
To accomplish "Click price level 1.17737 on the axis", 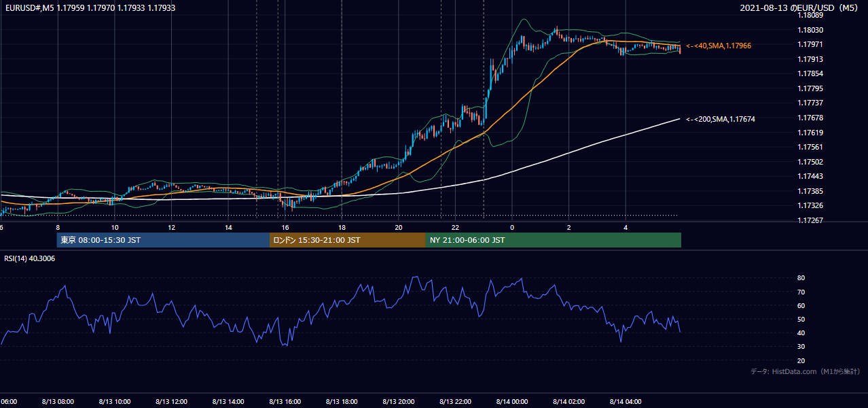I will click(810, 103).
